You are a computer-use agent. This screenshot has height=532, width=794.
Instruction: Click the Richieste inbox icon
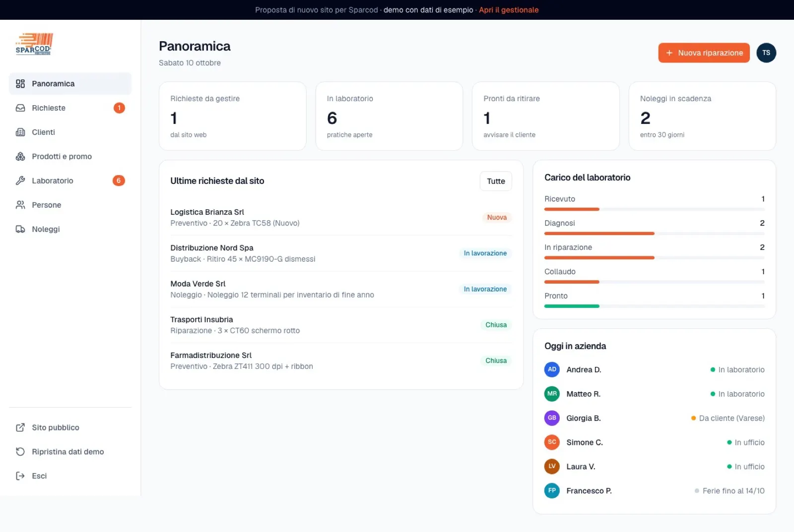pyautogui.click(x=20, y=108)
